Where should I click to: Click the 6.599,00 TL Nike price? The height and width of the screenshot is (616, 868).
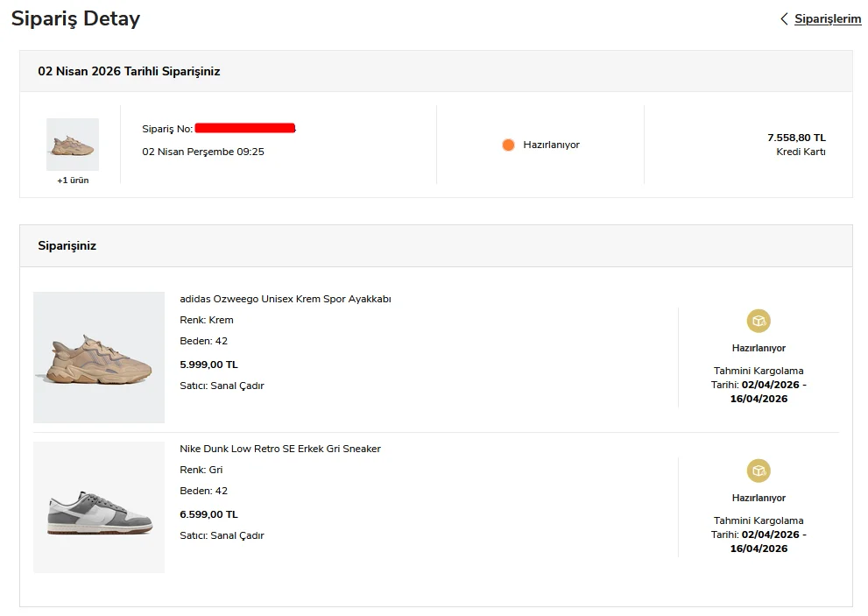point(208,514)
